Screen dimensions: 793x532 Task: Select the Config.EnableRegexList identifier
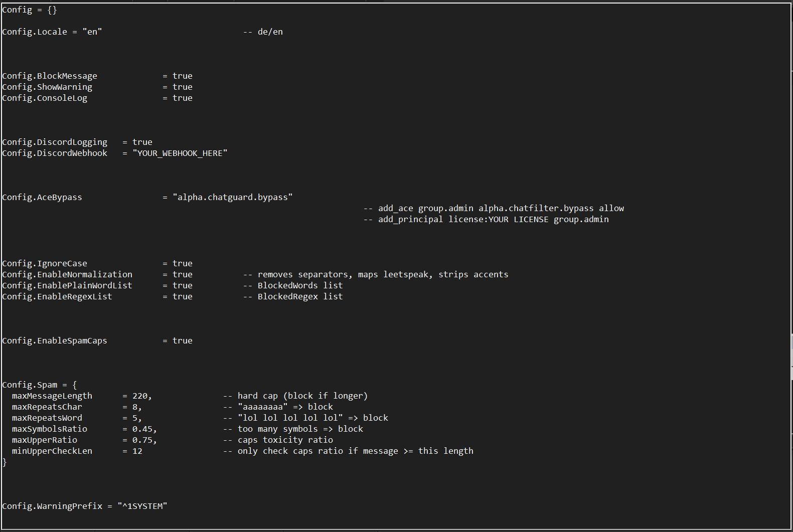[x=57, y=296]
